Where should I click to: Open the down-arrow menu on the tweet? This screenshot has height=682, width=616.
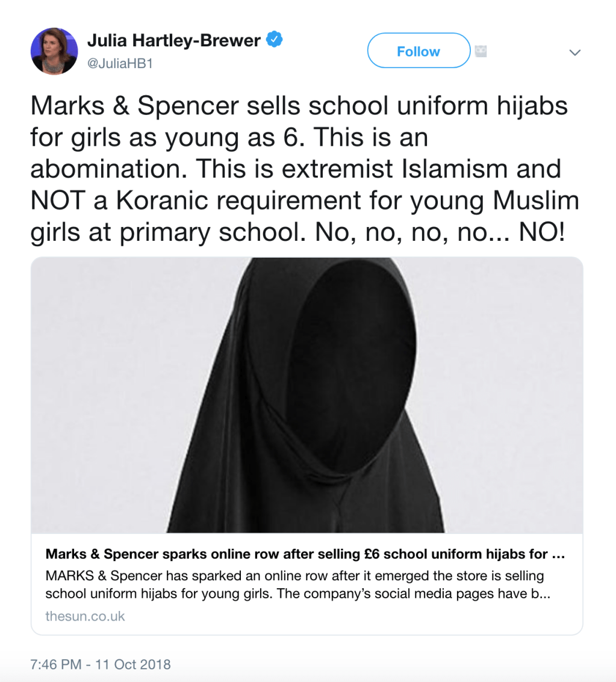coord(574,53)
